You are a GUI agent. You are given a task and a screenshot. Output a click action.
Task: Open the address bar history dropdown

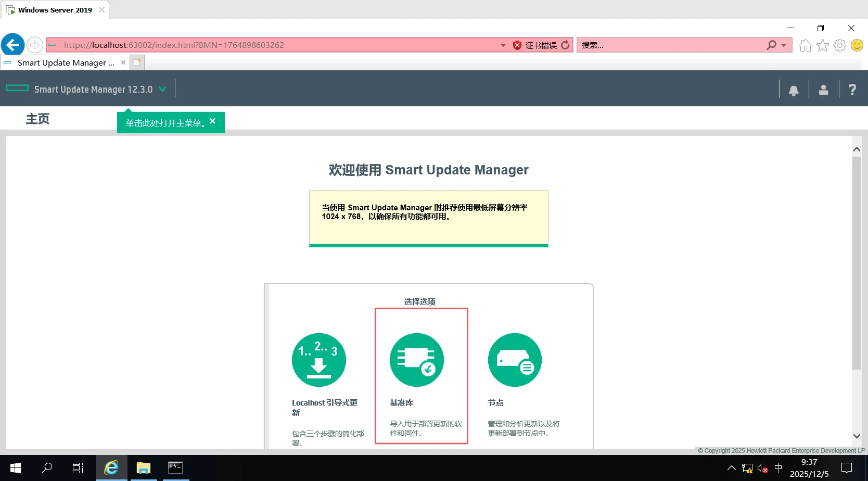(503, 45)
